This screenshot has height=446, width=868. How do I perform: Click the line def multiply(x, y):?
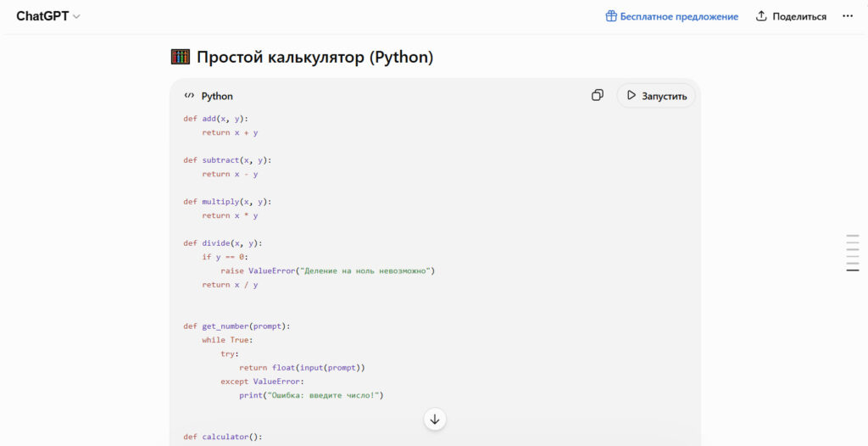(227, 202)
